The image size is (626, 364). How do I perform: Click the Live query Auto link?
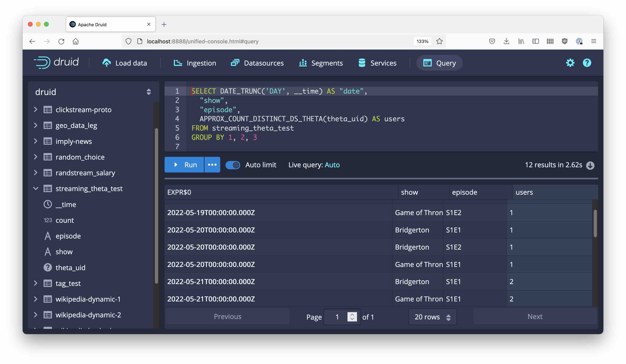point(332,165)
